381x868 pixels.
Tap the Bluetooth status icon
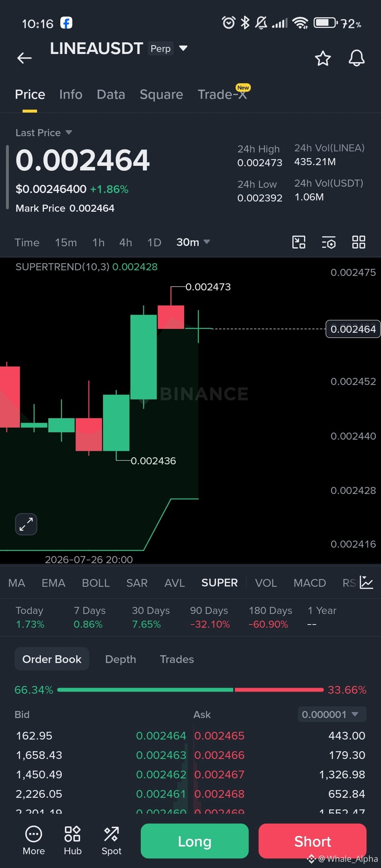click(x=245, y=23)
